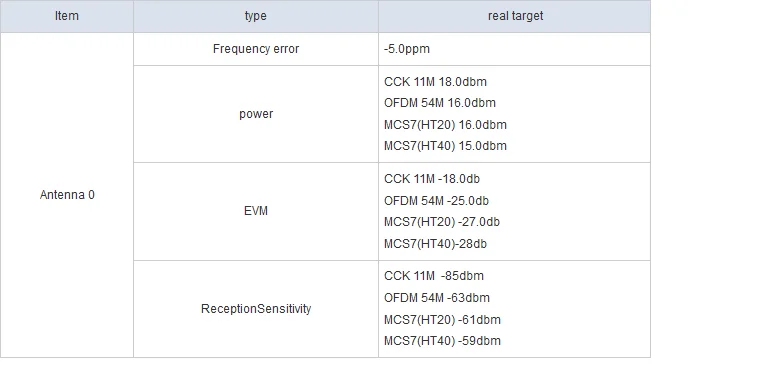
Task: Select MCS7(HT40)-28db line
Action: coord(435,244)
